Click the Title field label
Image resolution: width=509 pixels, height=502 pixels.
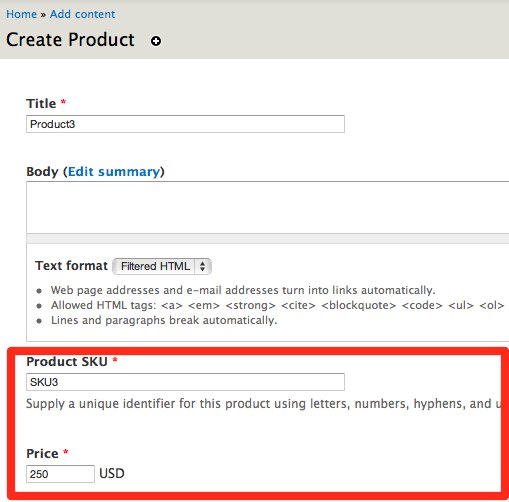[41, 103]
